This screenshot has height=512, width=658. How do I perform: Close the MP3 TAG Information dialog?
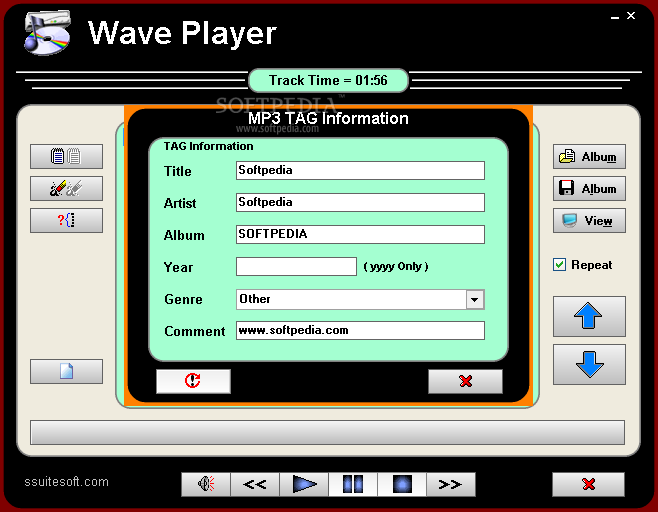pos(465,381)
